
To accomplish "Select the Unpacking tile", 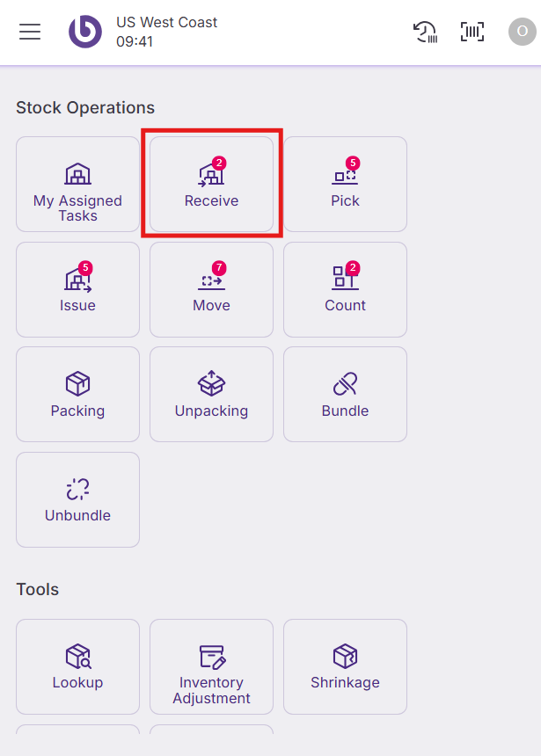I will [211, 394].
